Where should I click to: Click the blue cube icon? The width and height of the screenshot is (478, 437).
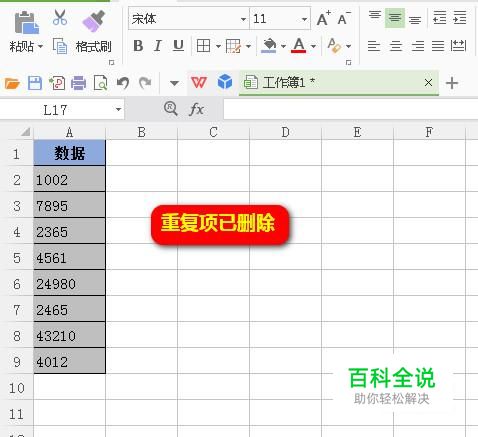[x=225, y=82]
